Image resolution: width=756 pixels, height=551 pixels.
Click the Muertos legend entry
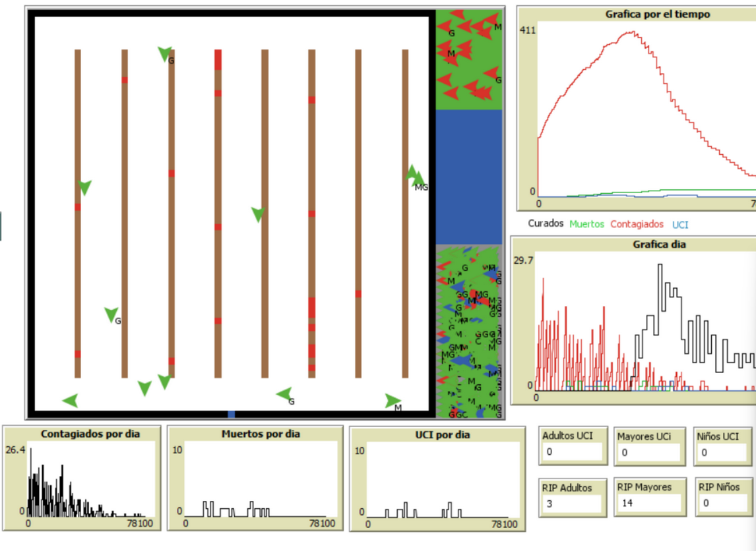(x=586, y=224)
